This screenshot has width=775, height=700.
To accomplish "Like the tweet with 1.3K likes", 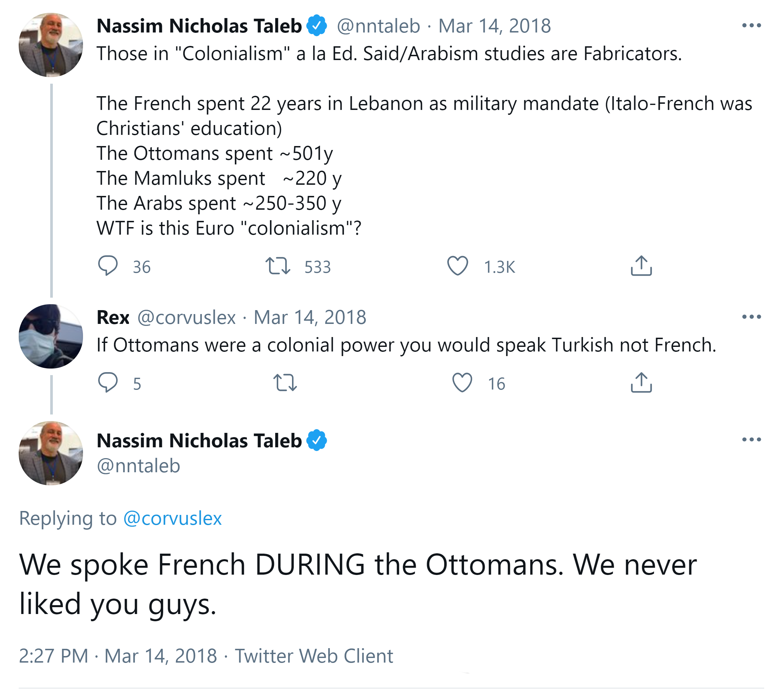I will coord(457,265).
